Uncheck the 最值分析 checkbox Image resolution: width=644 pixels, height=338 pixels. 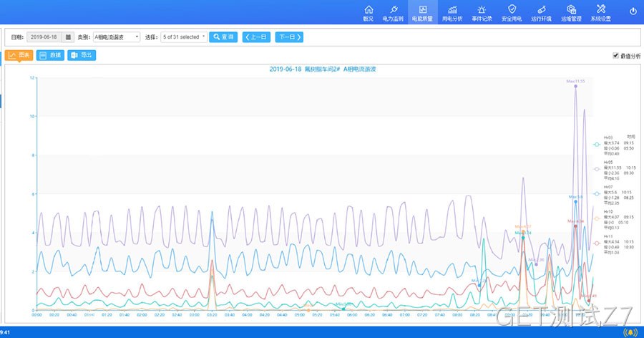pos(615,56)
